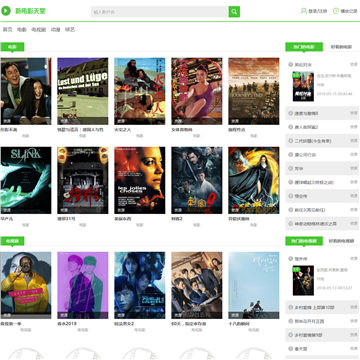The image size is (360, 360).
Task: Focus the movie name search field
Action: [159, 12]
